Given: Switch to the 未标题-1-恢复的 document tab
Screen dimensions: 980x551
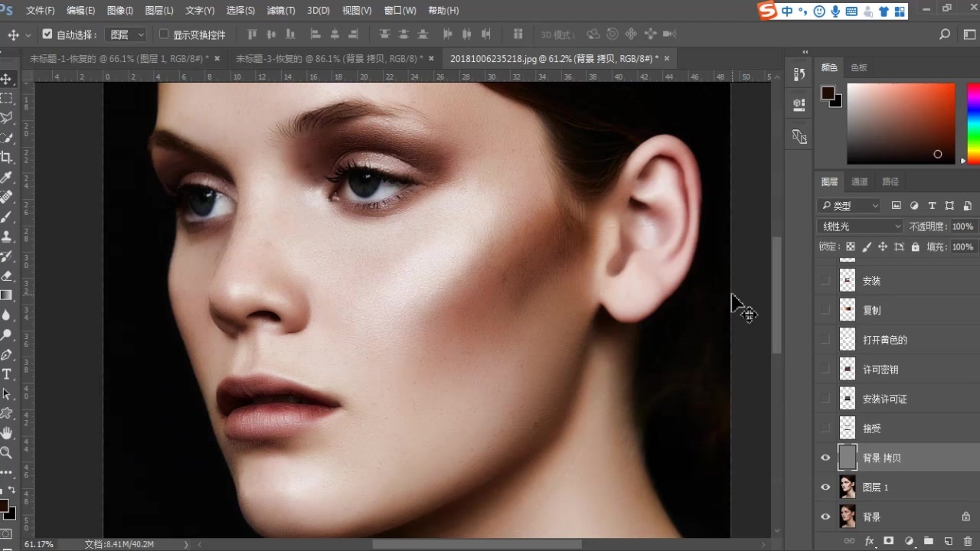Looking at the screenshot, I should [x=119, y=59].
